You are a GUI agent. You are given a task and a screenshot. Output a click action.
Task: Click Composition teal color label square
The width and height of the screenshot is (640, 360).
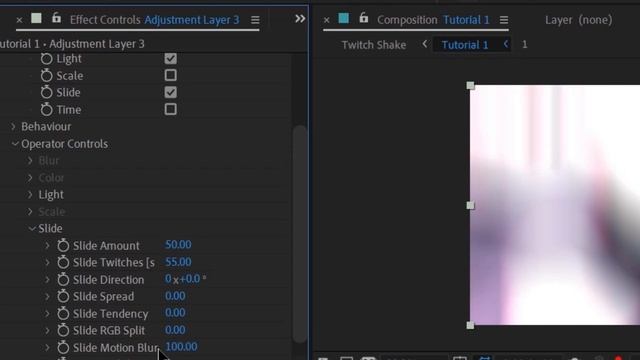344,18
